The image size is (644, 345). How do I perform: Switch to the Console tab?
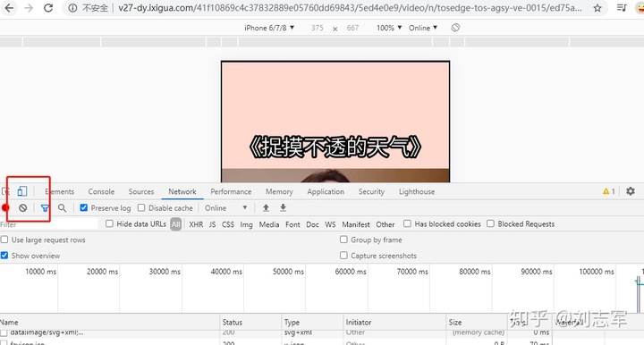[x=101, y=191]
